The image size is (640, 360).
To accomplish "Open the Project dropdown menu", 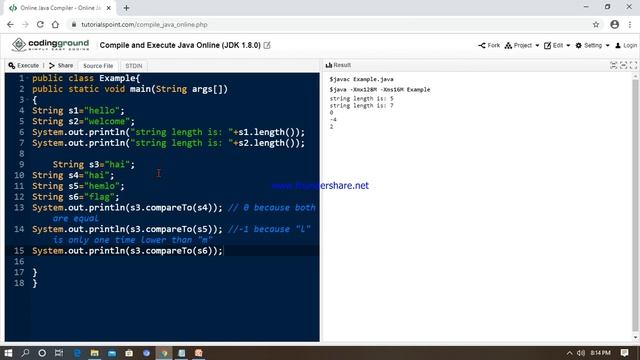I will pos(522,45).
